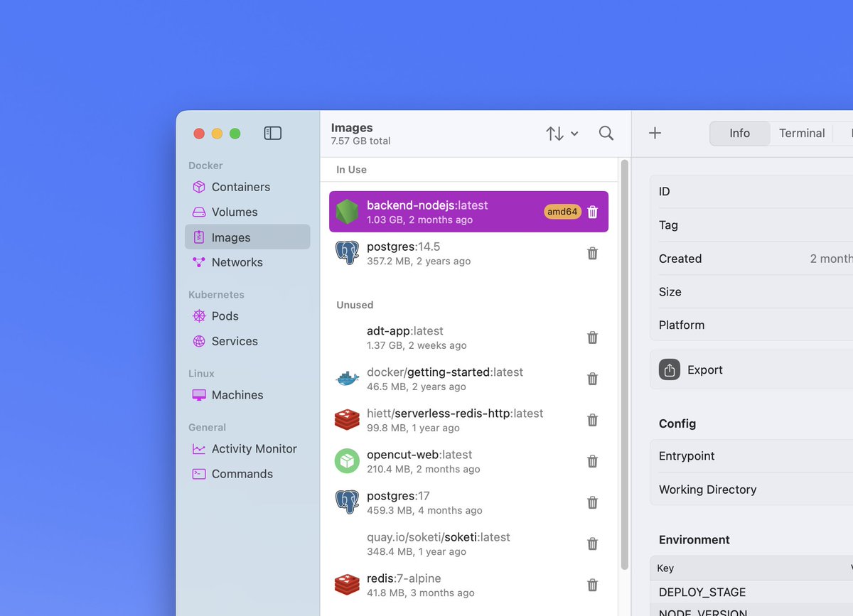Click the Size row in Info
The width and height of the screenshot is (853, 616).
(751, 292)
